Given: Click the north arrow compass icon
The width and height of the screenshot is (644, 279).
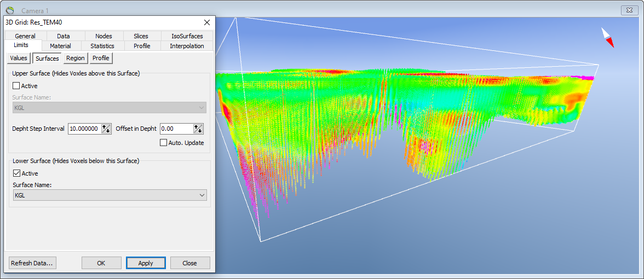Looking at the screenshot, I should click(608, 38).
